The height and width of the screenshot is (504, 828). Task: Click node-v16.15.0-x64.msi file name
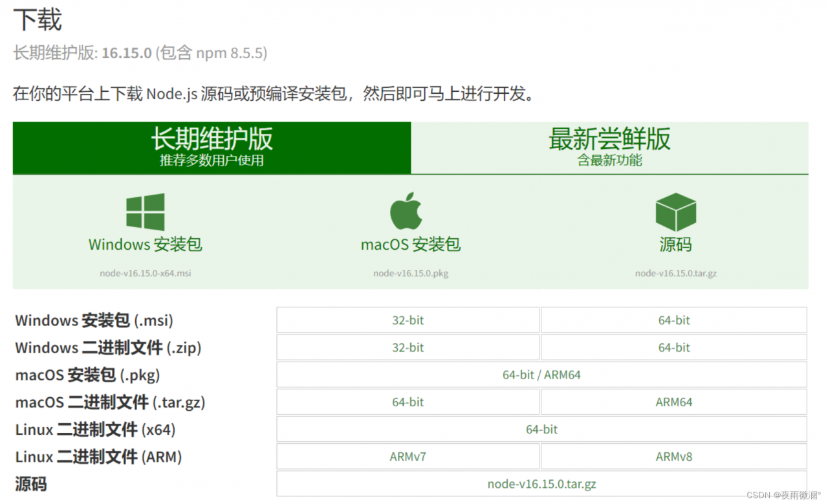(x=146, y=273)
